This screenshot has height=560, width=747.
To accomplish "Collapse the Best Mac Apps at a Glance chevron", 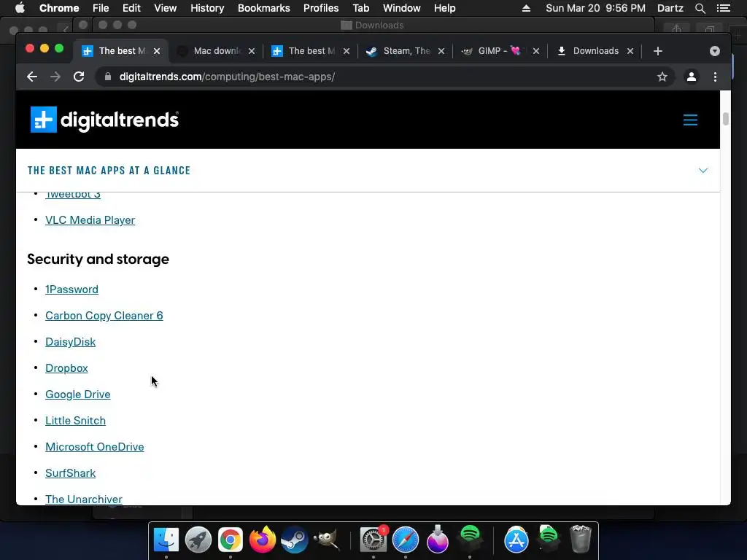I will tap(703, 171).
